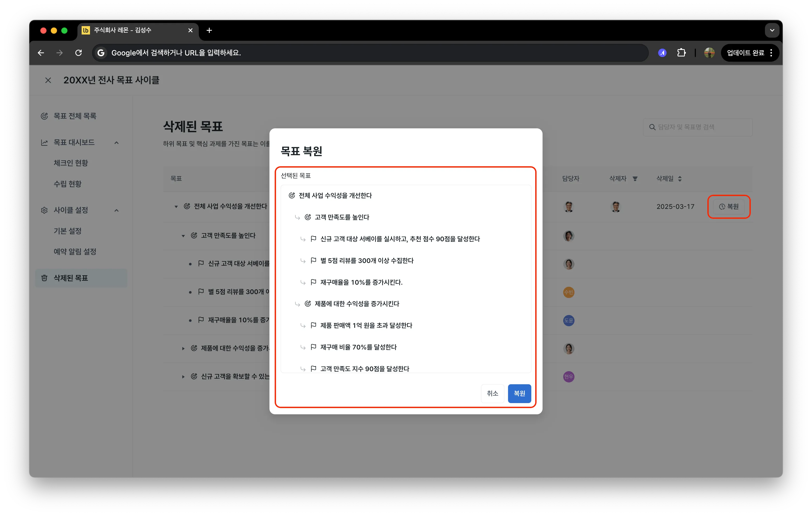
Task: Click the browser reload icon
Action: 78,53
